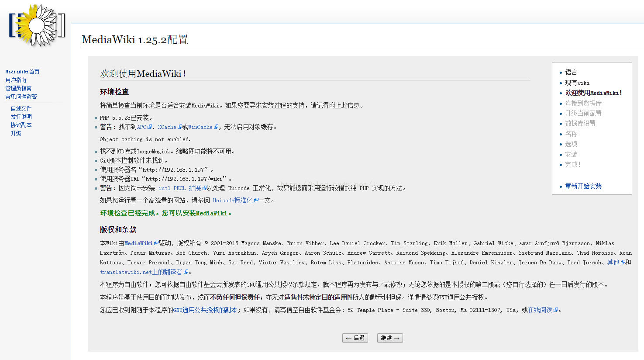
Task: Click the 版权和条款 heading
Action: [x=118, y=229]
